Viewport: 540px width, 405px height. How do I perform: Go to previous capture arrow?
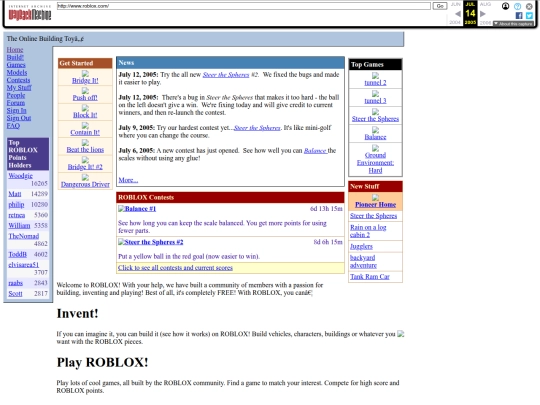click(458, 14)
